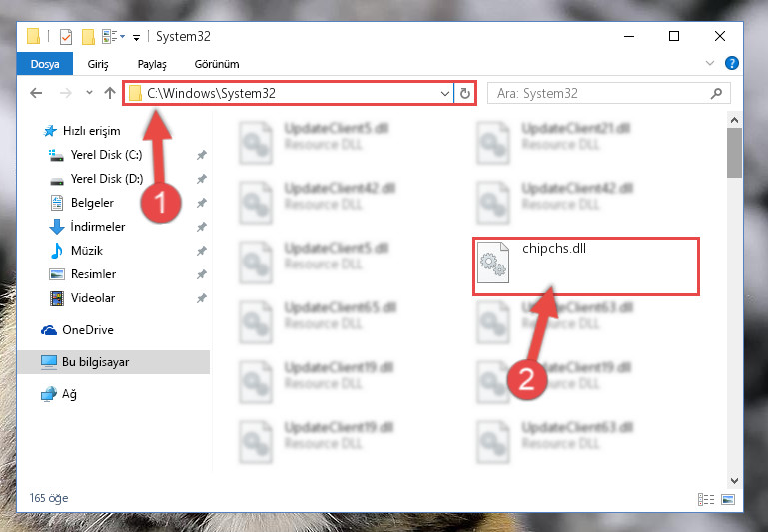Click the vertical scrollbar thumb
Viewport: 768px width, 532px height.
[734, 153]
